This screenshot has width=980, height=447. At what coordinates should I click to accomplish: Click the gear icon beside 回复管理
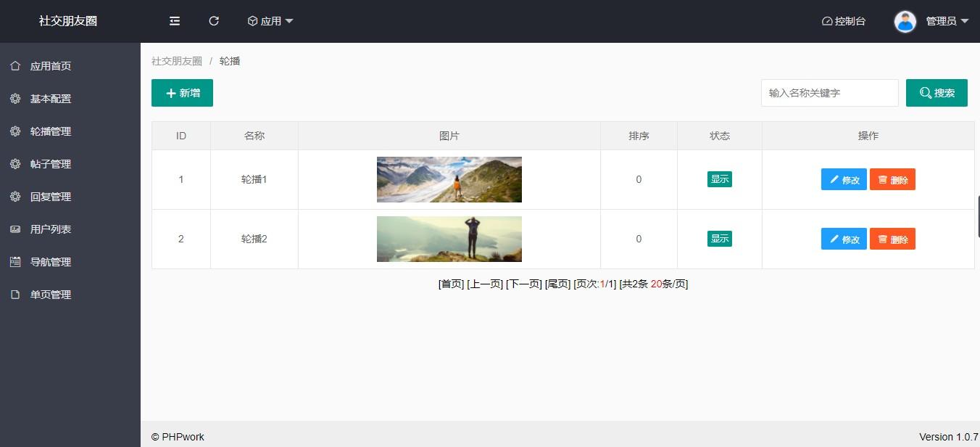pyautogui.click(x=15, y=197)
